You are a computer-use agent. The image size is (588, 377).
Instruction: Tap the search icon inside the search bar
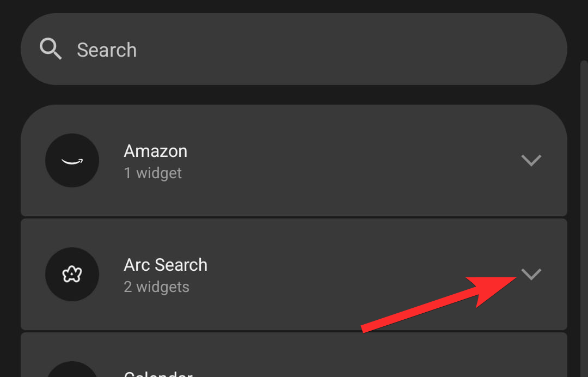[x=51, y=48]
